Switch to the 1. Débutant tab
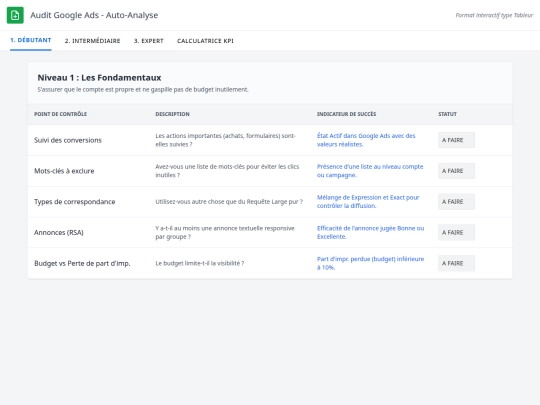 [31, 40]
